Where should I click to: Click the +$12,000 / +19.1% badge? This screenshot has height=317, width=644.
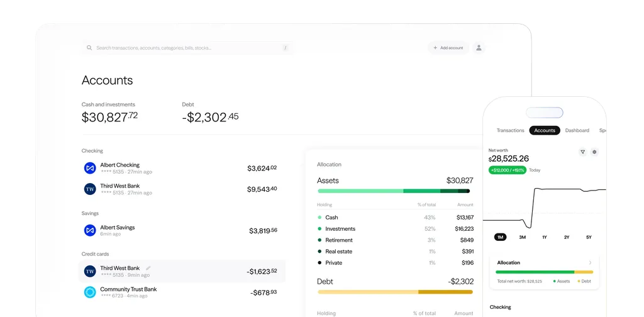point(508,170)
